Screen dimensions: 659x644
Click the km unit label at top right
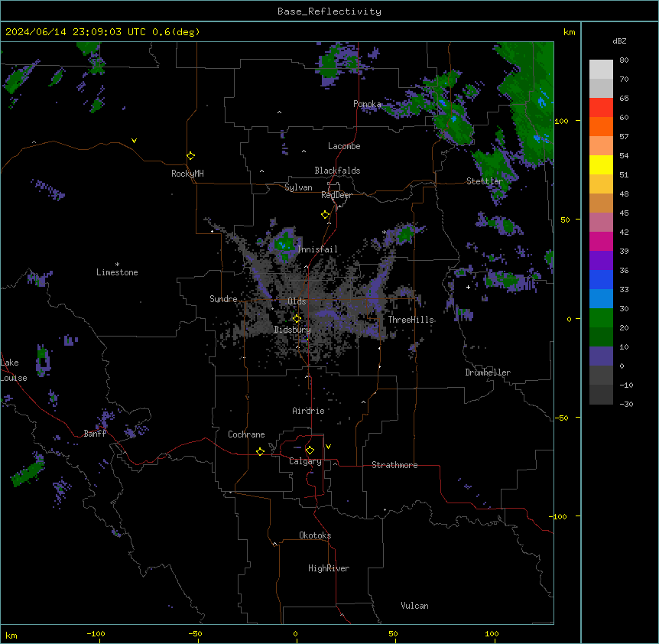click(x=569, y=32)
